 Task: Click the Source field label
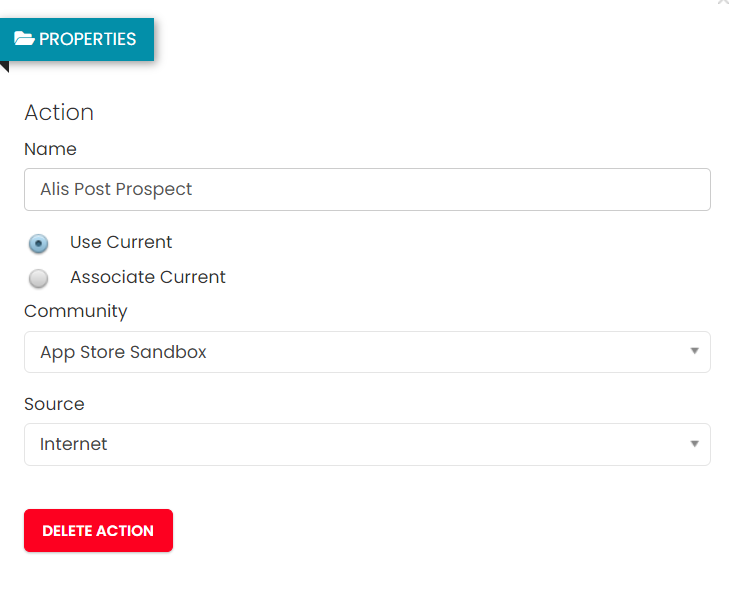[55, 404]
